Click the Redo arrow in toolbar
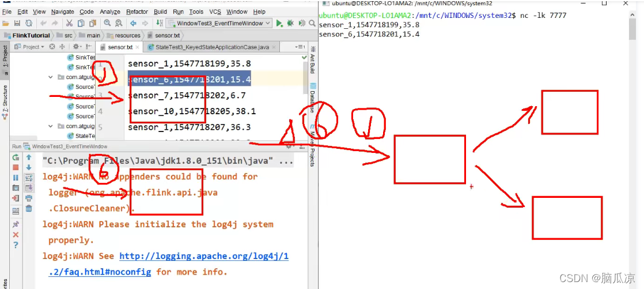This screenshot has height=289, width=644. (55, 24)
